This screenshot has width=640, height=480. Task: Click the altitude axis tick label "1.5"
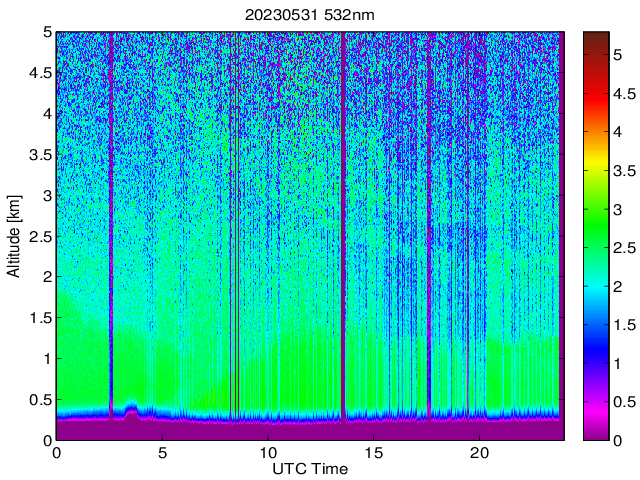(x=40, y=317)
